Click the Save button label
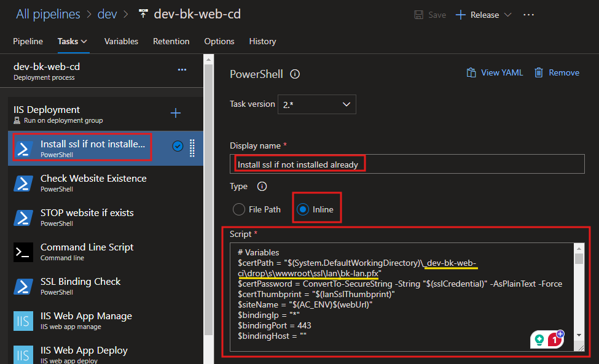 point(437,15)
